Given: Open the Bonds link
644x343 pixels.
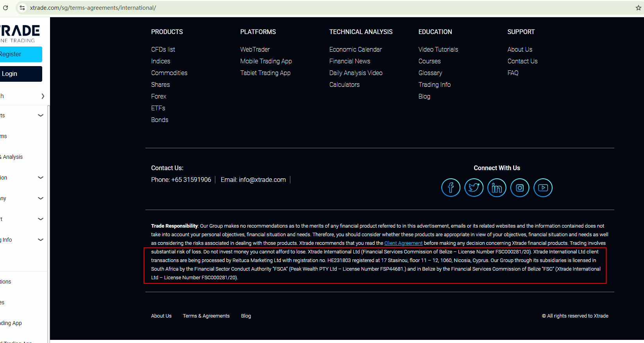Looking at the screenshot, I should [x=160, y=120].
